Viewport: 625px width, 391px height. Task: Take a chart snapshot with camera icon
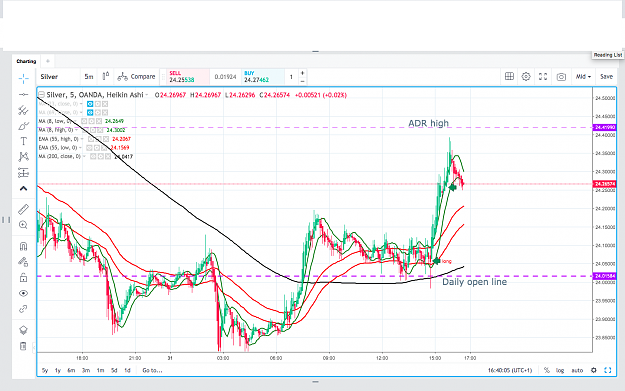pos(561,77)
